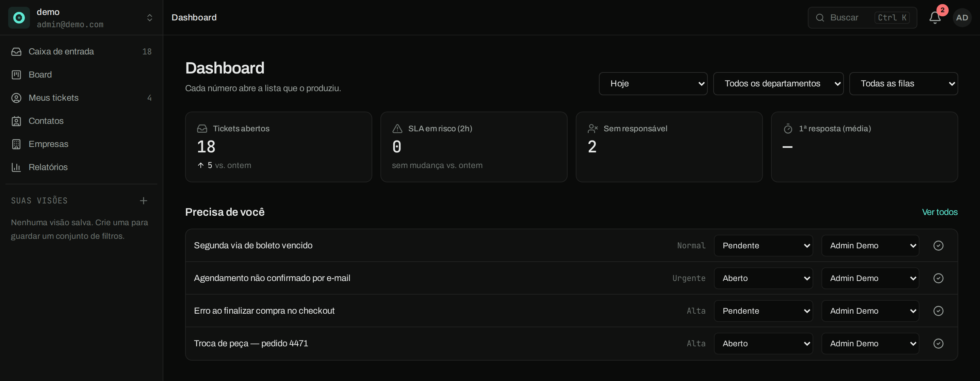Change status of Segunda via de boleto ticket
Screen dimensions: 980x381
[763, 245]
